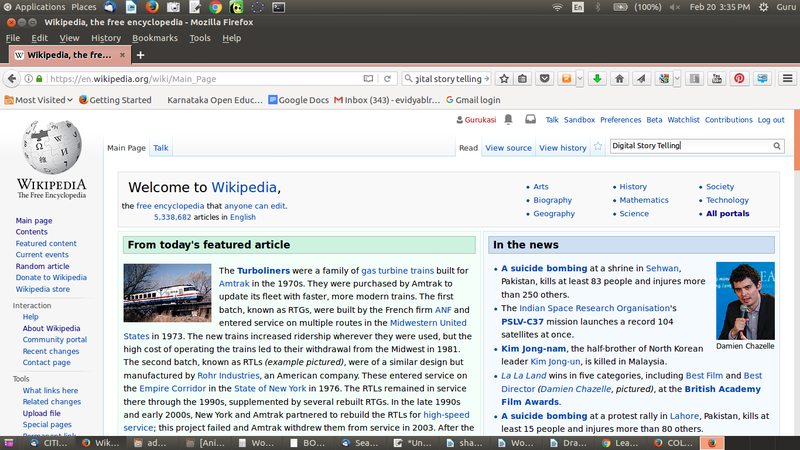This screenshot has height=450, width=800.
Task: Expand dropdown arrow beside Google shortcuts icon
Action: [677, 79]
